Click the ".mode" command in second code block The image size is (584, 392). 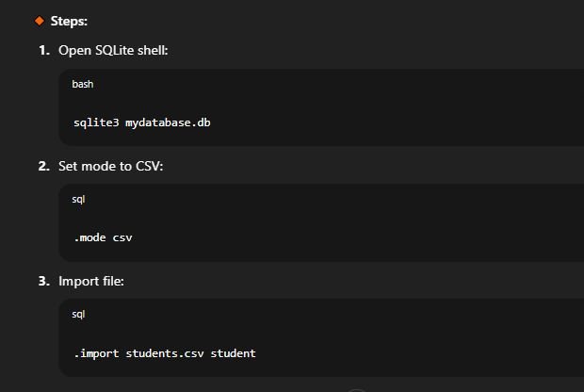[x=89, y=237]
